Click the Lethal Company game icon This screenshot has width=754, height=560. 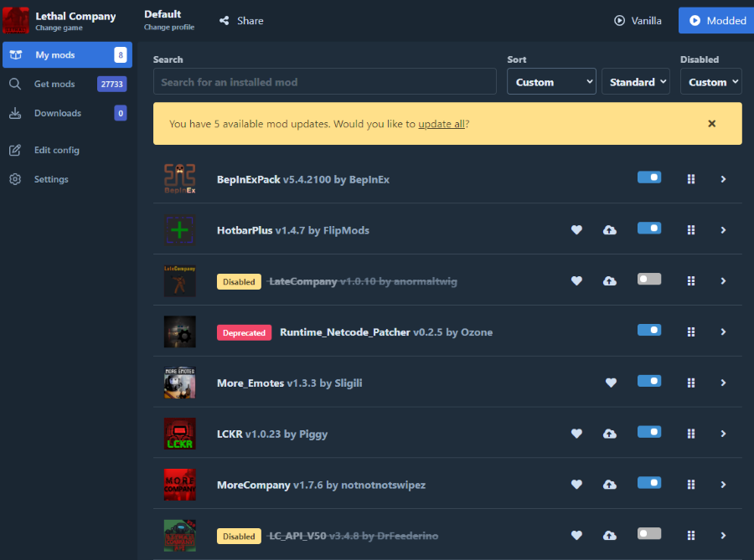16,20
